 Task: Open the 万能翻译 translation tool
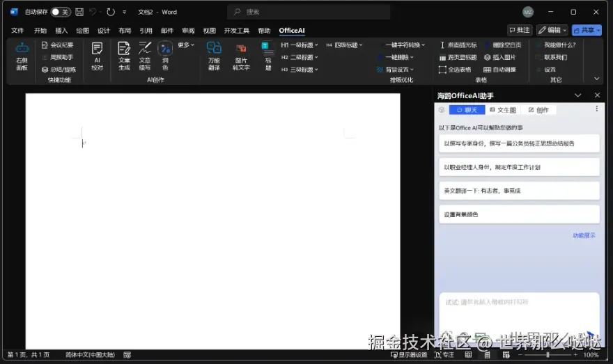(x=214, y=56)
